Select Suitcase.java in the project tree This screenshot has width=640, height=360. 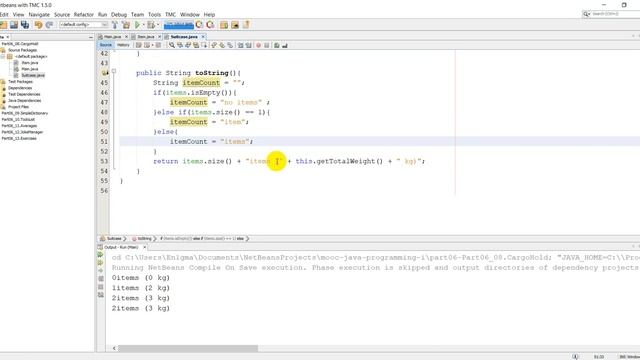click(x=33, y=75)
